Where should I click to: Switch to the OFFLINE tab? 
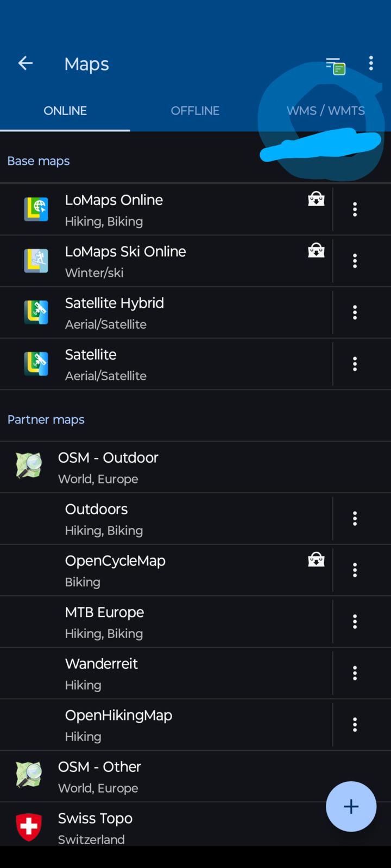coord(195,111)
